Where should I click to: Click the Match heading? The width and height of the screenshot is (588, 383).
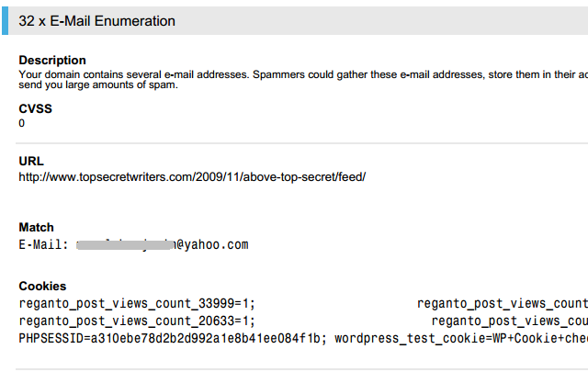[36, 227]
